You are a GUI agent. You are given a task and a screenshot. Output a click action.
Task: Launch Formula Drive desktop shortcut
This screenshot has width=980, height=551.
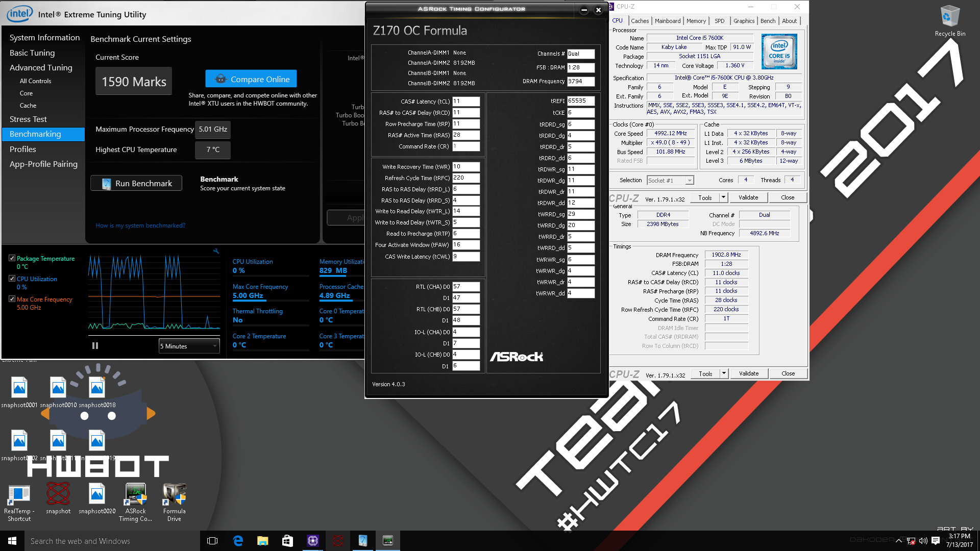(175, 503)
